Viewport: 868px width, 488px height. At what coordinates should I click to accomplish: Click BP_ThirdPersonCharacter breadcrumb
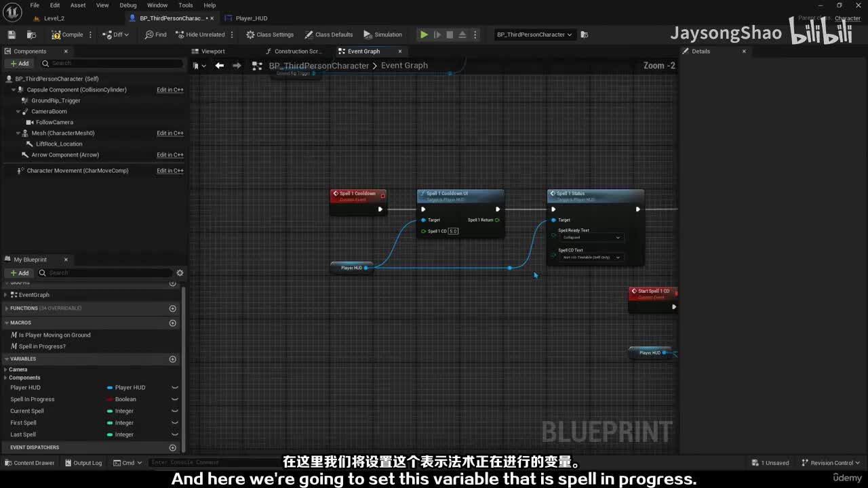[x=319, y=66]
